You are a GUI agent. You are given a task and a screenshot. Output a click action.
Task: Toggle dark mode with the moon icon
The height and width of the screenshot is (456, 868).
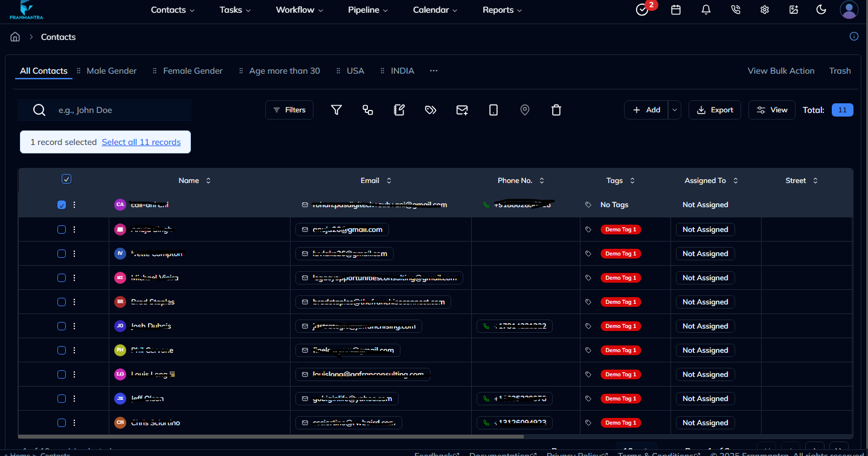pyautogui.click(x=821, y=10)
